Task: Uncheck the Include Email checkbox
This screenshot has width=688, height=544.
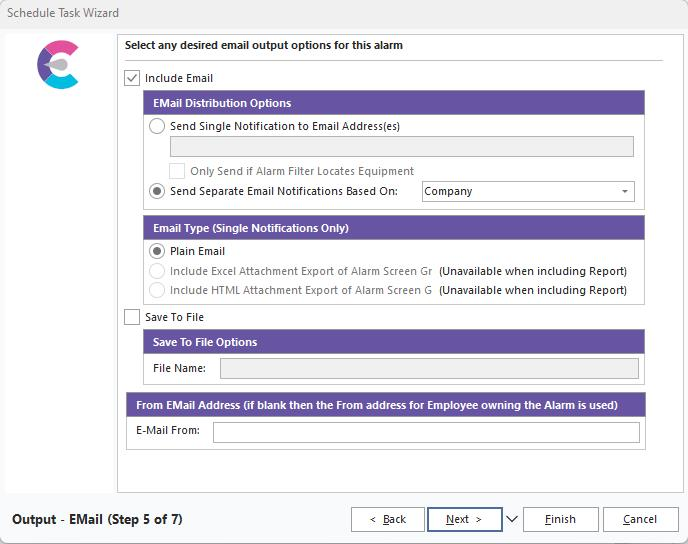Action: tap(132, 78)
